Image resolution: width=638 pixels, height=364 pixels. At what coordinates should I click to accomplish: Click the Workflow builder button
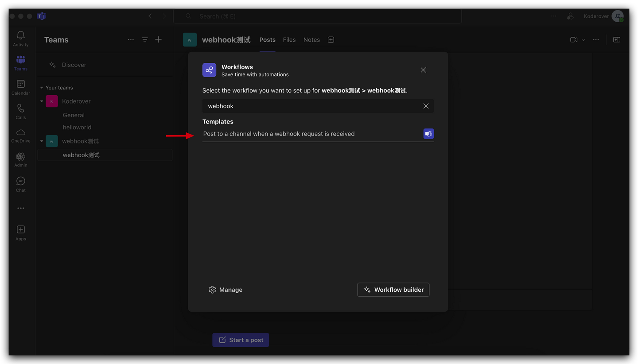pos(393,290)
